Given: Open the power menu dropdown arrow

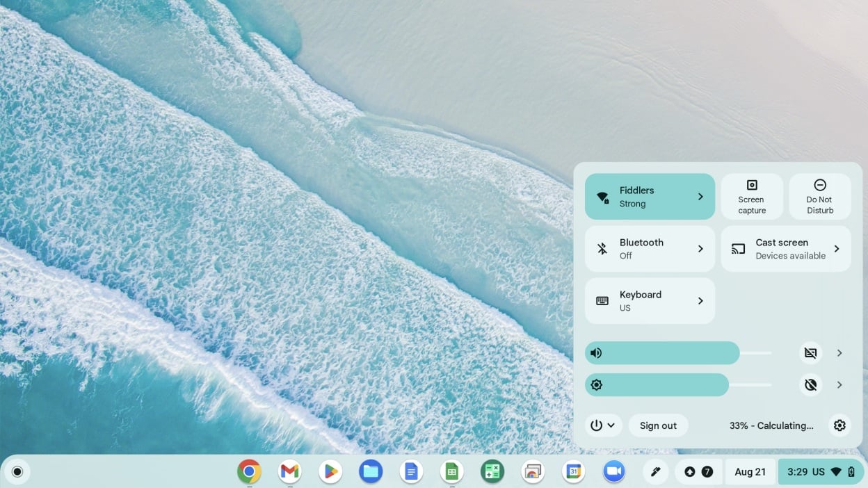Looking at the screenshot, I should click(x=611, y=425).
